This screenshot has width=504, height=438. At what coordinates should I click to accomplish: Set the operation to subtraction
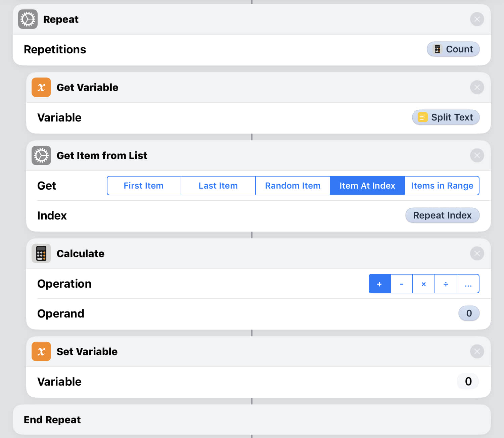[x=402, y=284]
